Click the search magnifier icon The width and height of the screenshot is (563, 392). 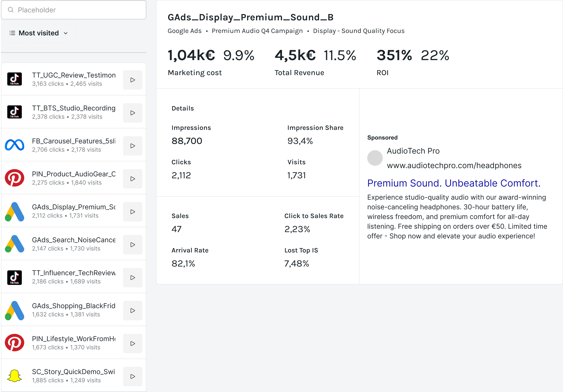(11, 9)
